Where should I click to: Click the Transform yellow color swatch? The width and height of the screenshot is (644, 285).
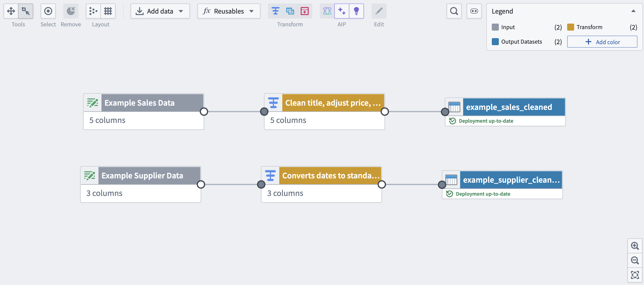(570, 27)
